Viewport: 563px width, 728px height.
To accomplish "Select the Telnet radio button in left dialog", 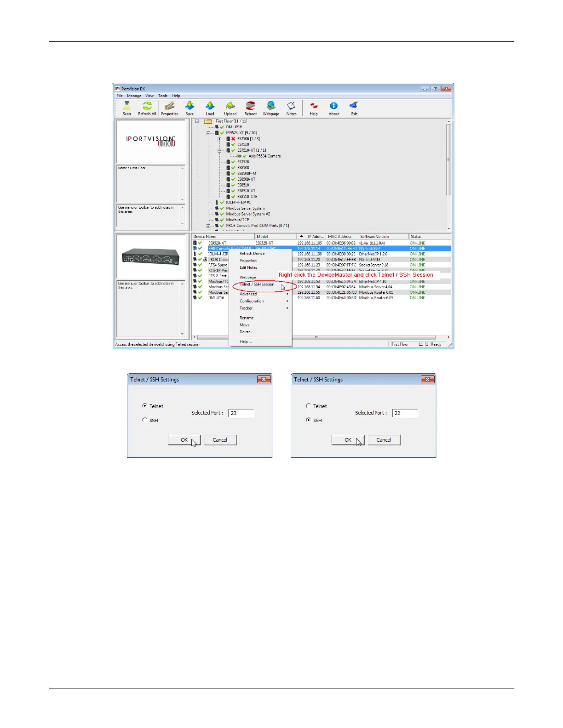I will 145,406.
